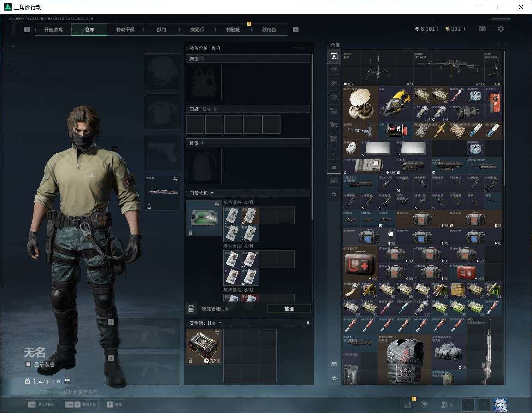Click the clipboard icon beside 快捷管理门卡
This screenshot has height=413, width=532.
click(191, 308)
